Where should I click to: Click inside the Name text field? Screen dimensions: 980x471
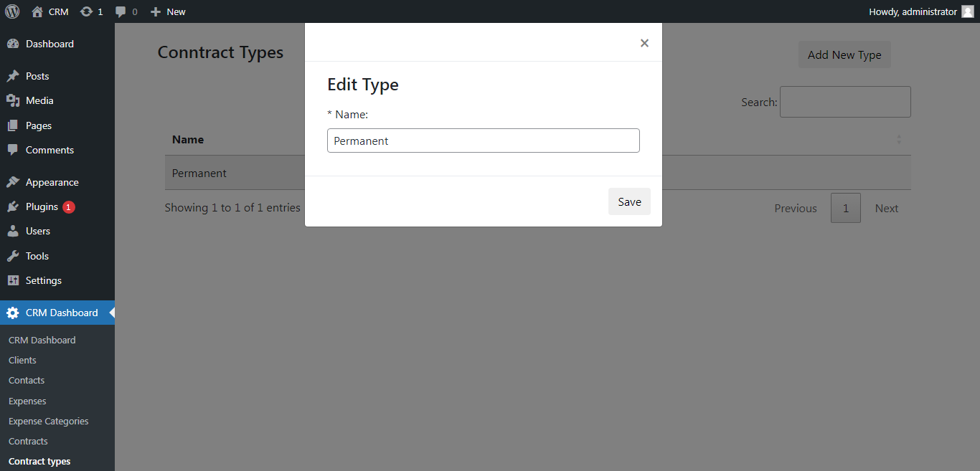point(483,141)
